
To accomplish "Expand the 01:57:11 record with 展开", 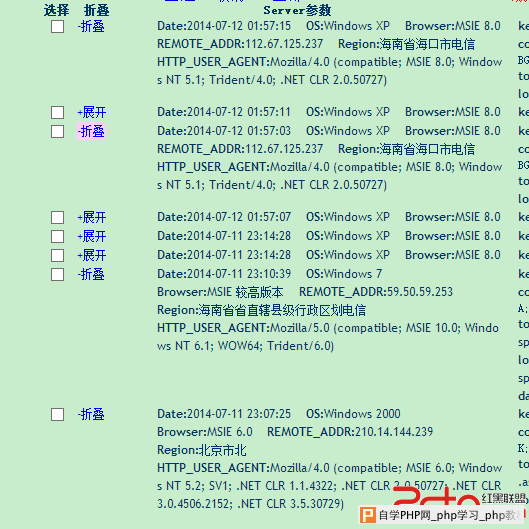I will pos(92,112).
